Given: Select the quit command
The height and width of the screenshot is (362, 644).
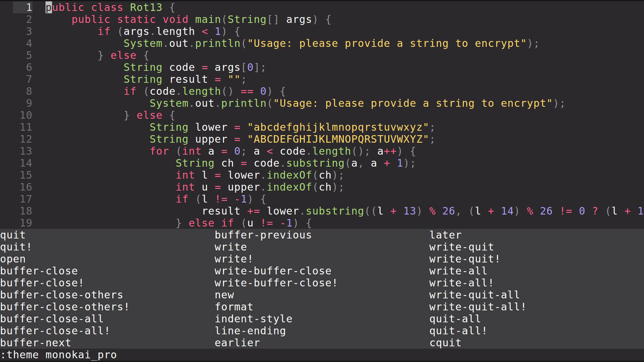Looking at the screenshot, I should point(13,235).
